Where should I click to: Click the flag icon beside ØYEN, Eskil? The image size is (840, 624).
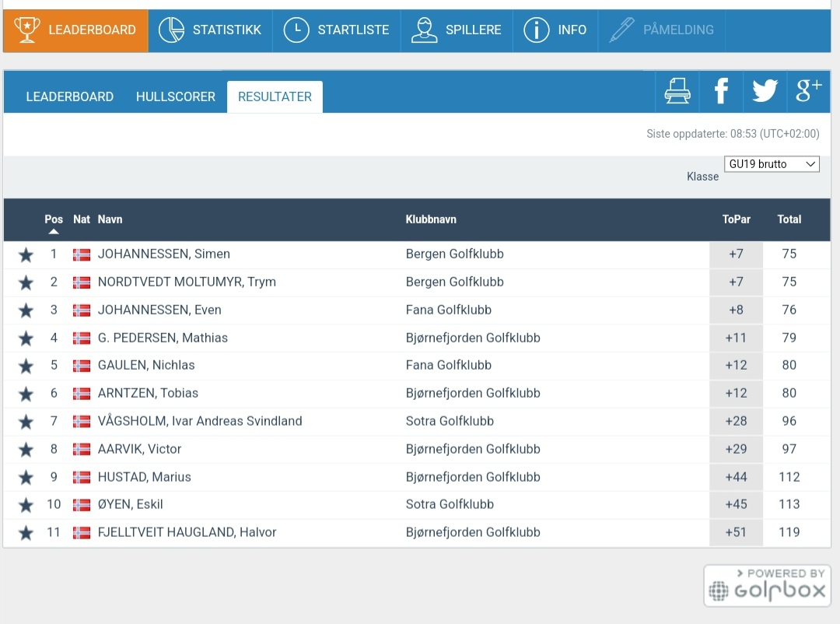pos(82,505)
